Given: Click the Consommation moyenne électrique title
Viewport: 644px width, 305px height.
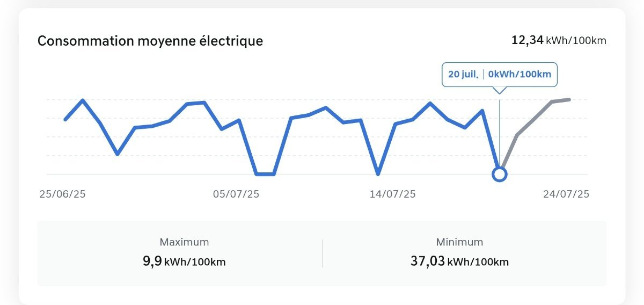Looking at the screenshot, I should point(150,41).
